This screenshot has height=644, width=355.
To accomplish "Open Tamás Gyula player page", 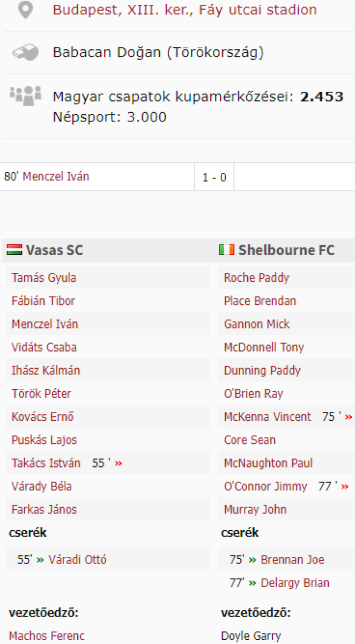I will coord(44,278).
